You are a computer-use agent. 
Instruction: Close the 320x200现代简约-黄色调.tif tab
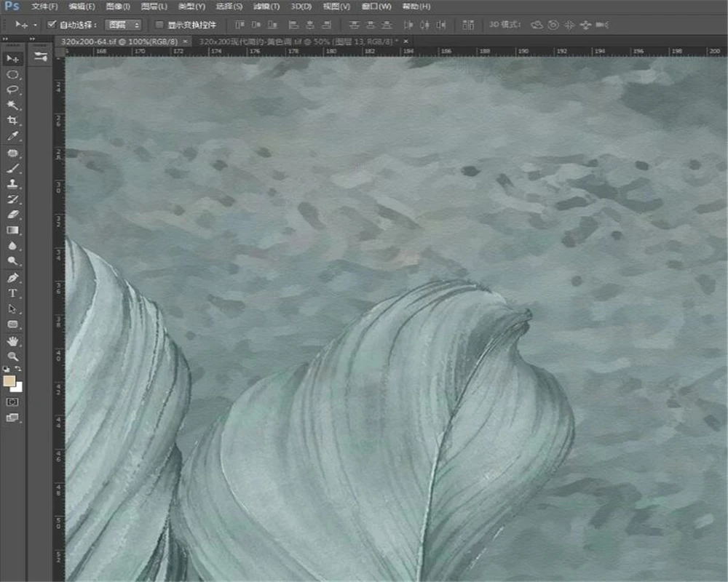click(405, 41)
